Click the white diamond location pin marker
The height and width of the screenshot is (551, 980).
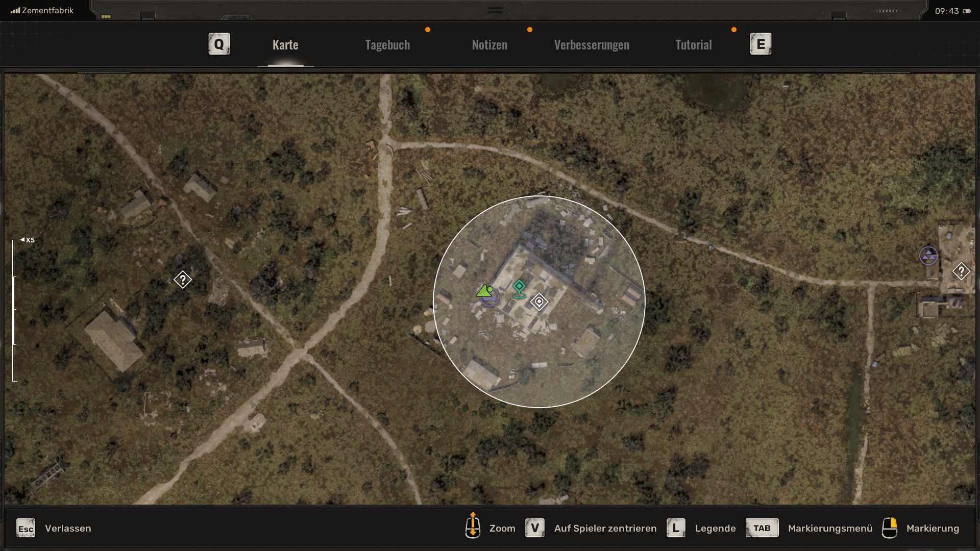click(539, 302)
